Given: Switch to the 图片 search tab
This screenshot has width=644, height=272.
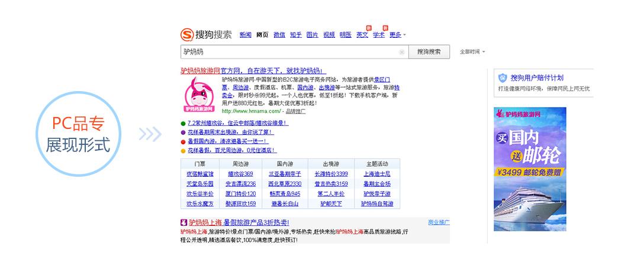Looking at the screenshot, I should [312, 35].
